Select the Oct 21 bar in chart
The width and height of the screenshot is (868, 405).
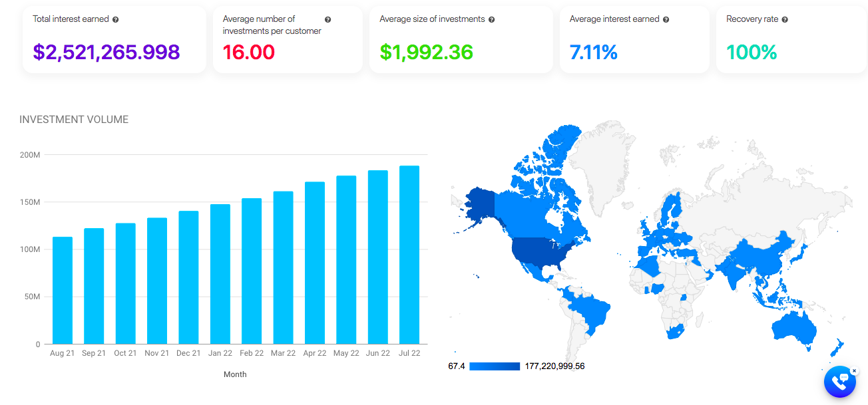125,284
